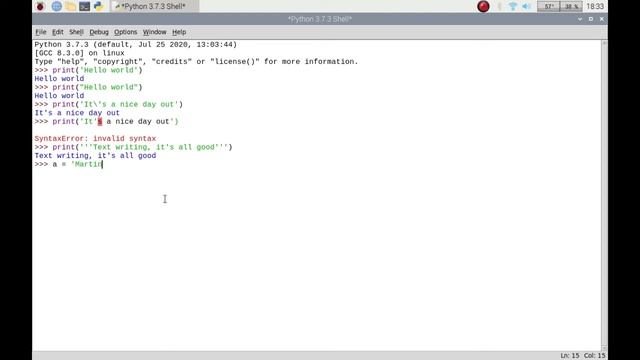Click the Python icon in the taskbar
This screenshot has width=640, height=360.
point(98,6)
